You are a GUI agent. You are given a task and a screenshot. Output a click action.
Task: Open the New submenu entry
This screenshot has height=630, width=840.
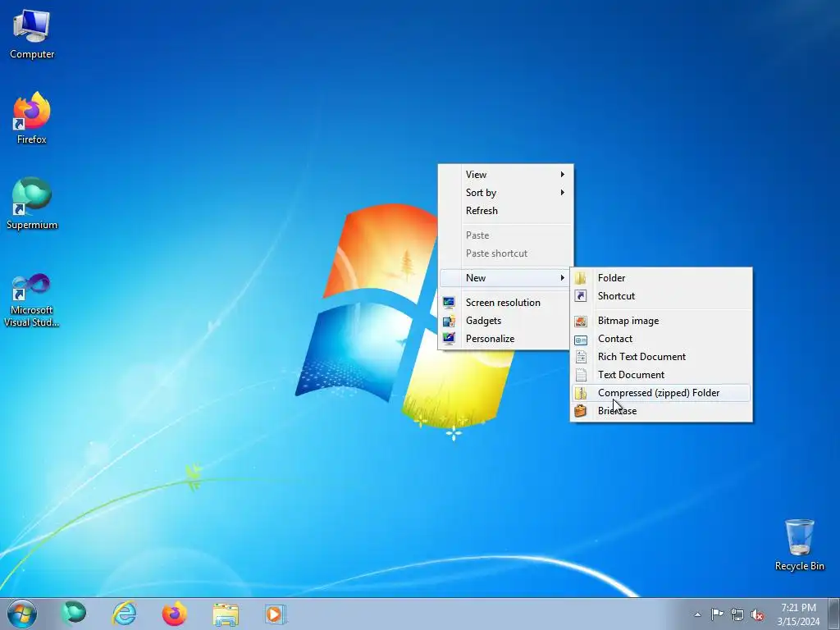[x=505, y=278]
